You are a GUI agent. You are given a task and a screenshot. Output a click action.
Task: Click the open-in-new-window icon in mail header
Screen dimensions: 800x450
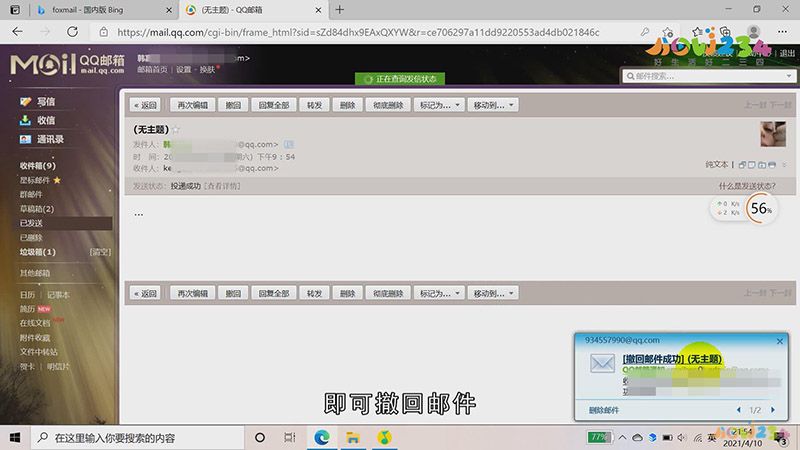click(x=742, y=165)
